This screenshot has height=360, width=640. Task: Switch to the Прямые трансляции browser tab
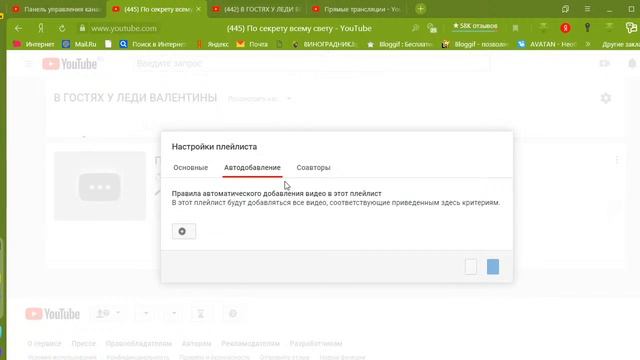[357, 9]
